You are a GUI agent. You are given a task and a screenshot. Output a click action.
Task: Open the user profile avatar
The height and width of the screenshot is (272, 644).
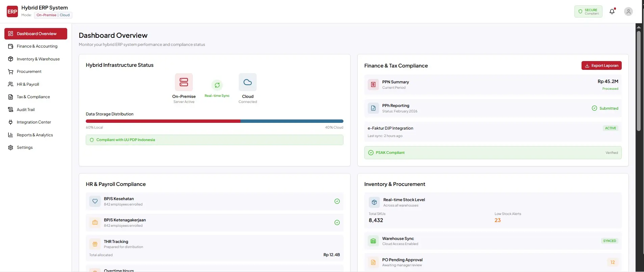pyautogui.click(x=628, y=11)
